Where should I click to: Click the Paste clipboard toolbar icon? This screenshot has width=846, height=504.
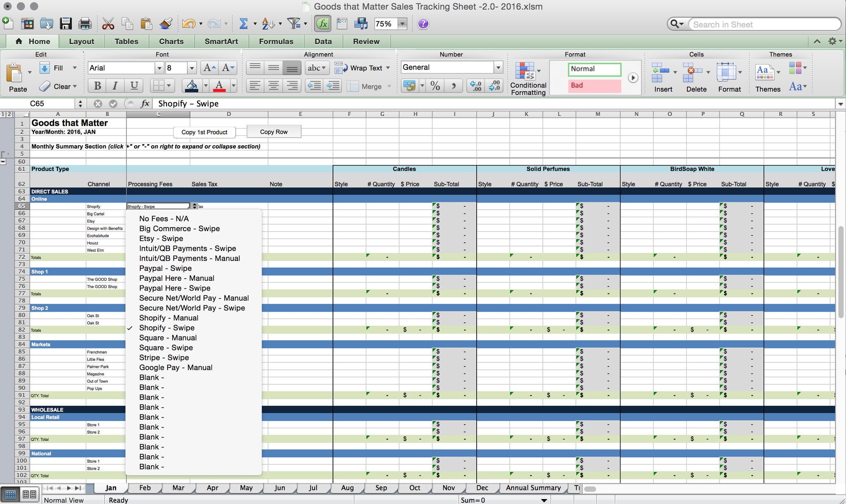coord(146,24)
